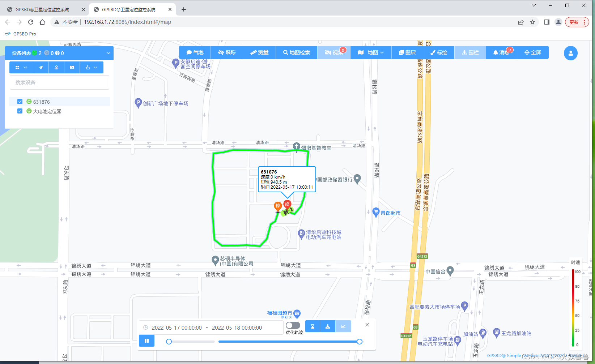Click the location pin icon in device panel

click(x=56, y=67)
